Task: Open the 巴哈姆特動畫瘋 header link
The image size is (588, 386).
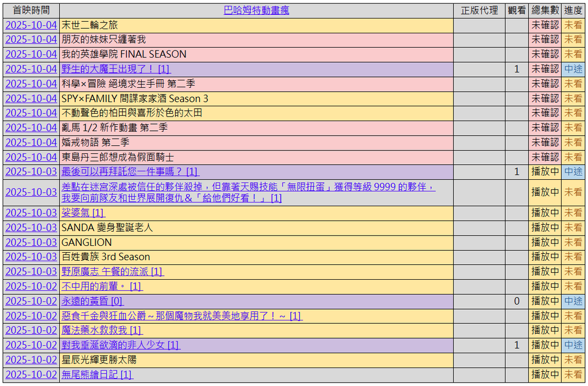Action: click(x=256, y=10)
